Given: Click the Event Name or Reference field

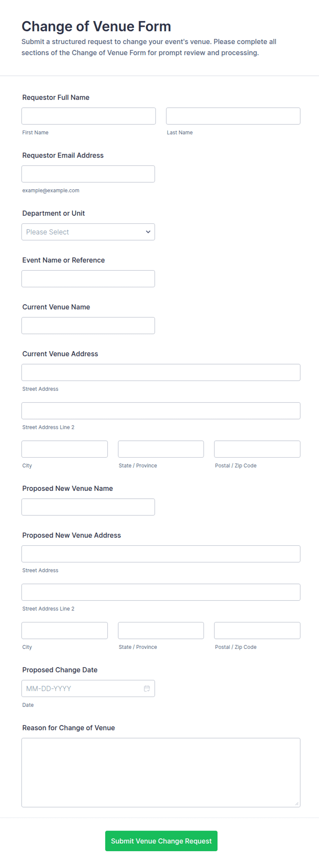Looking at the screenshot, I should pyautogui.click(x=88, y=279).
